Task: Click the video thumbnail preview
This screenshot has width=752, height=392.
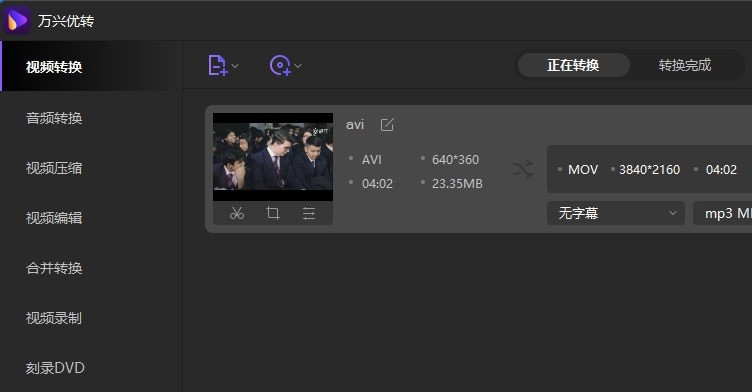Action: pyautogui.click(x=273, y=157)
